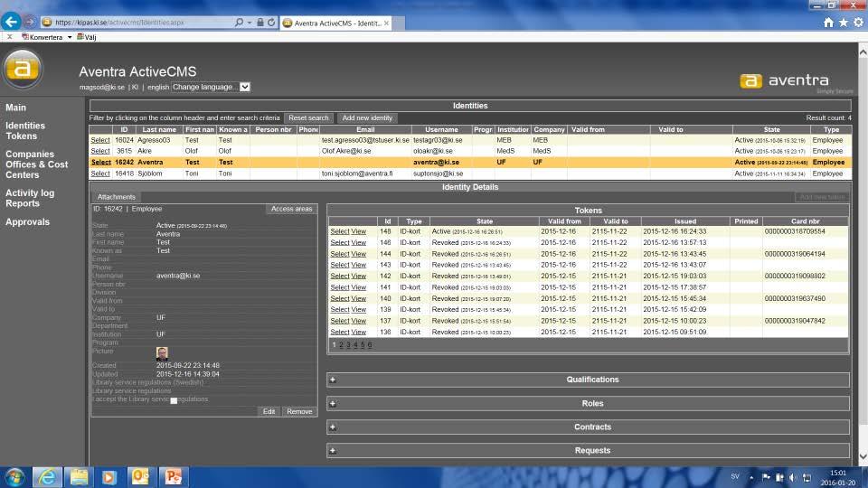This screenshot has width=868, height=488.
Task: Expand the Requests section
Action: click(333, 451)
